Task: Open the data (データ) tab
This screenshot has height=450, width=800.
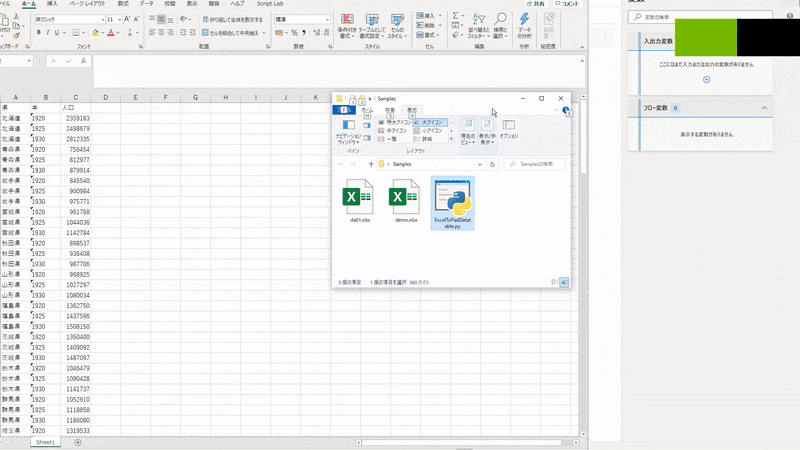Action: pyautogui.click(x=146, y=4)
